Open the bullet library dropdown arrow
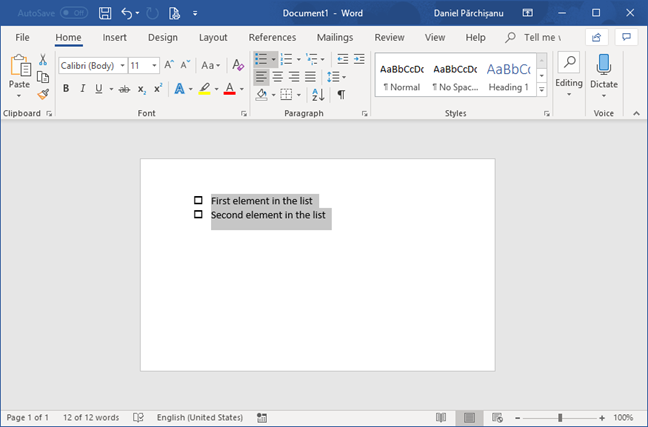The image size is (648, 427). 273,60
